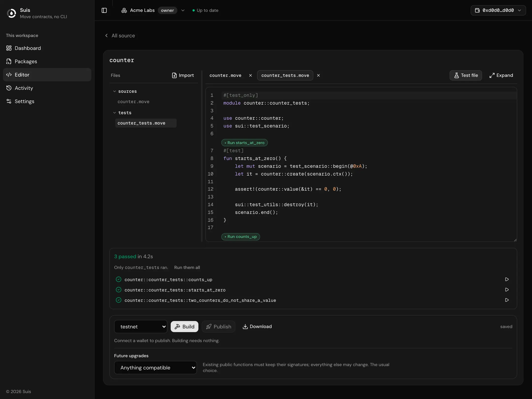Open the workspace switcher chevron
The width and height of the screenshot is (532, 399).
(x=183, y=10)
